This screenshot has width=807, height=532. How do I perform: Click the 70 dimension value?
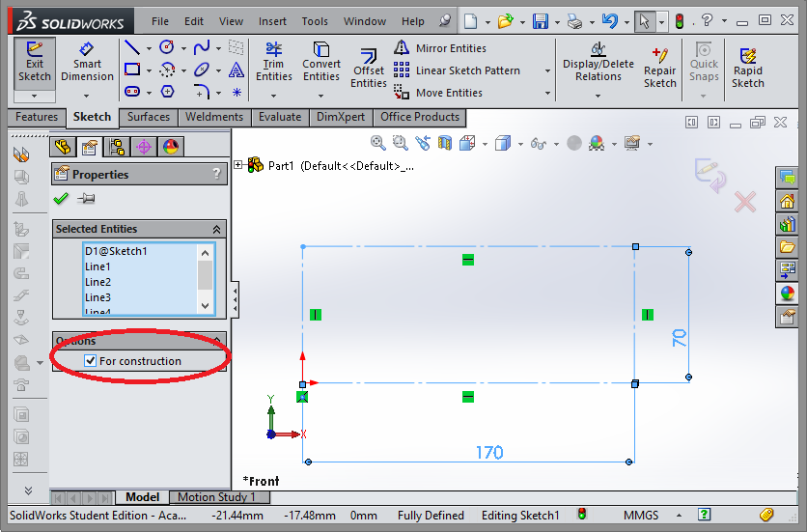pyautogui.click(x=680, y=338)
